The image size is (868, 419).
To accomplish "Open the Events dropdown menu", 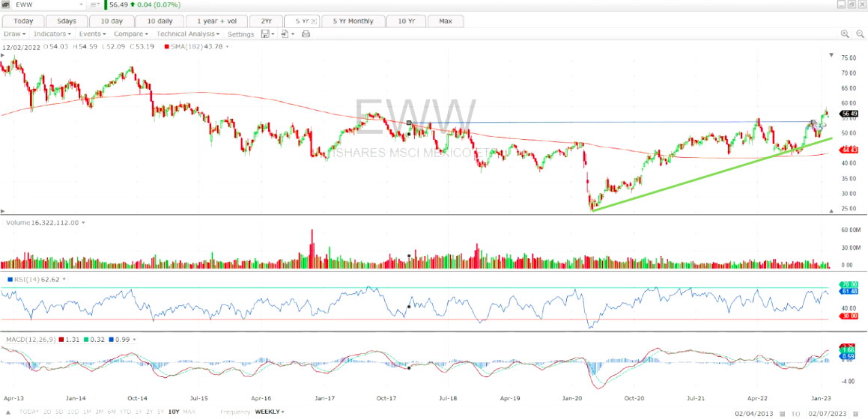I will click(92, 34).
